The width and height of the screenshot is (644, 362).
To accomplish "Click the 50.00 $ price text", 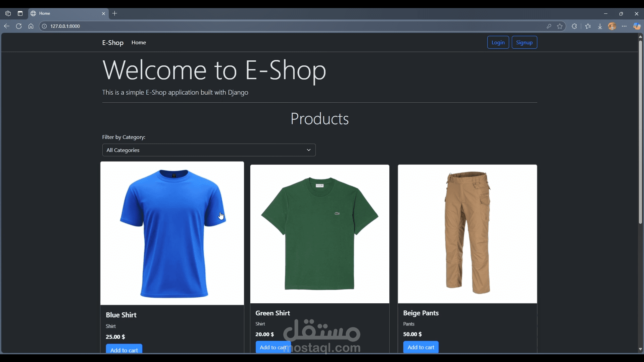I will (412, 334).
